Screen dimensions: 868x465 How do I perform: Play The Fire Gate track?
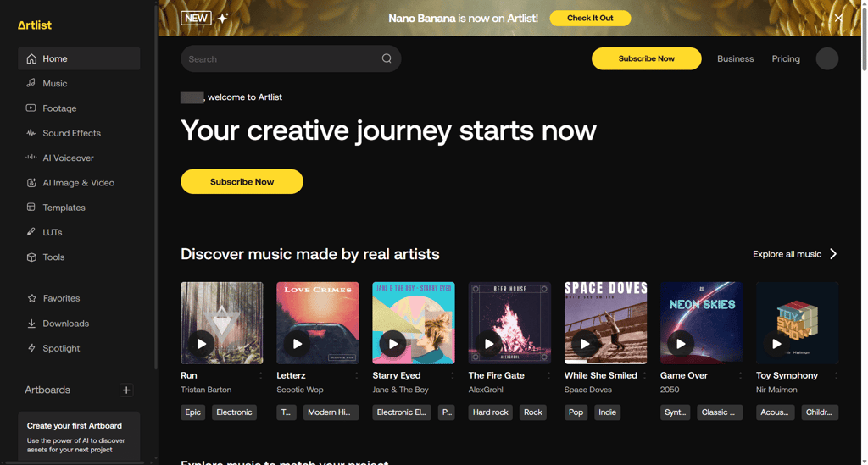pos(489,344)
